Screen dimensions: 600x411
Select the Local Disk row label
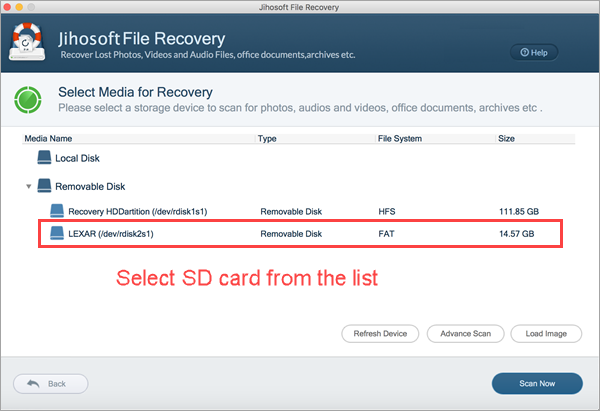(77, 158)
